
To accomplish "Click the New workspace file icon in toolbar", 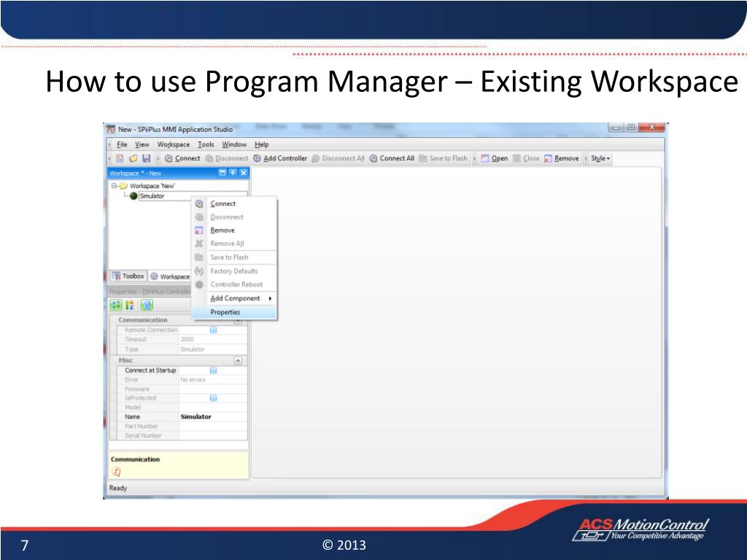I will [x=120, y=158].
